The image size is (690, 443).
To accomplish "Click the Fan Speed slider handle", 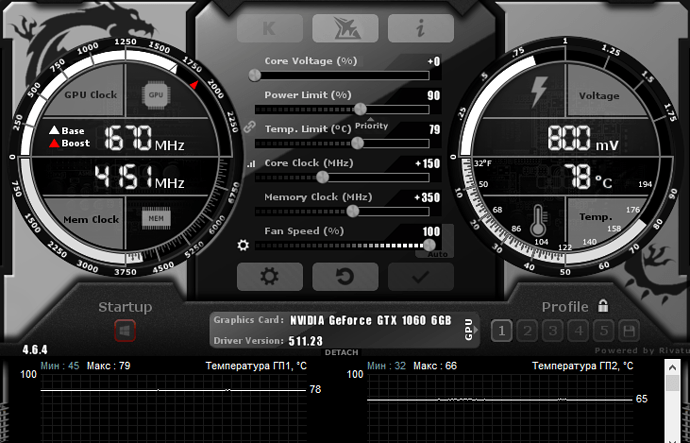I will click(429, 245).
